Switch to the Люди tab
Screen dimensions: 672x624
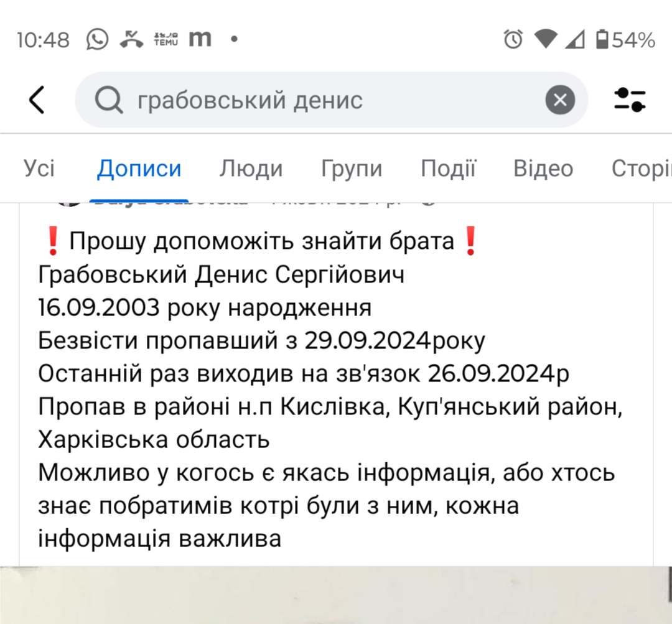pos(251,169)
